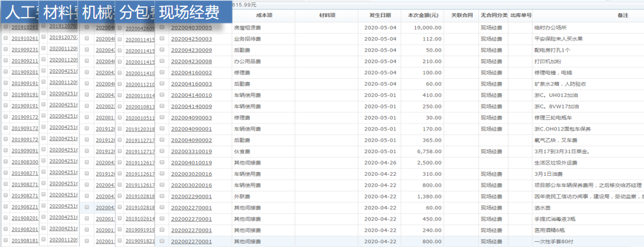Tick the checkbox for record 202004030005
Viewport: 644px width, 247px height.
(x=162, y=27)
